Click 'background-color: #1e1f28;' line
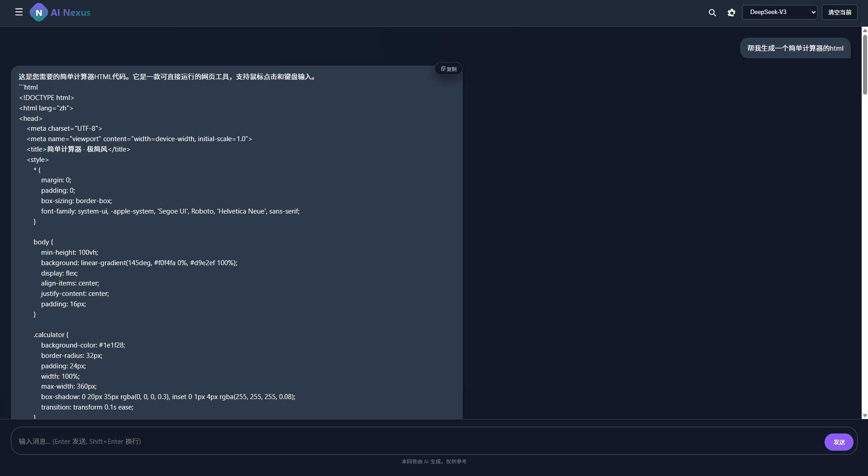Viewport: 868px width, 476px height. pos(83,345)
